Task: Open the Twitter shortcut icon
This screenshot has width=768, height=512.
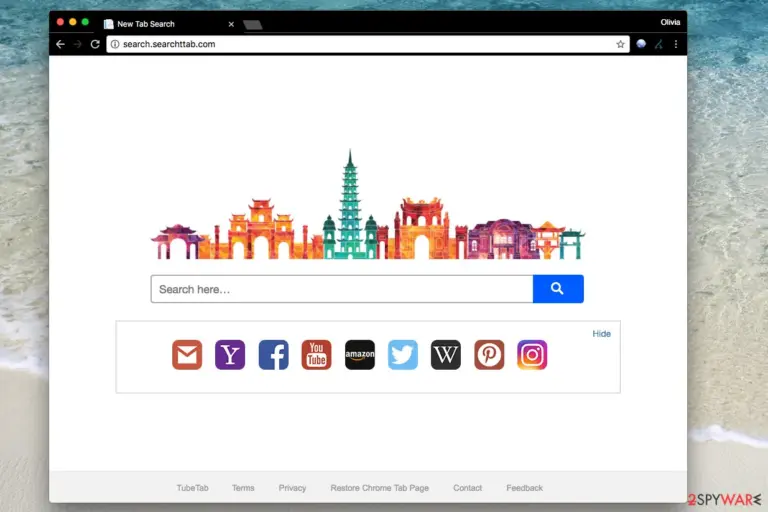Action: [x=403, y=355]
